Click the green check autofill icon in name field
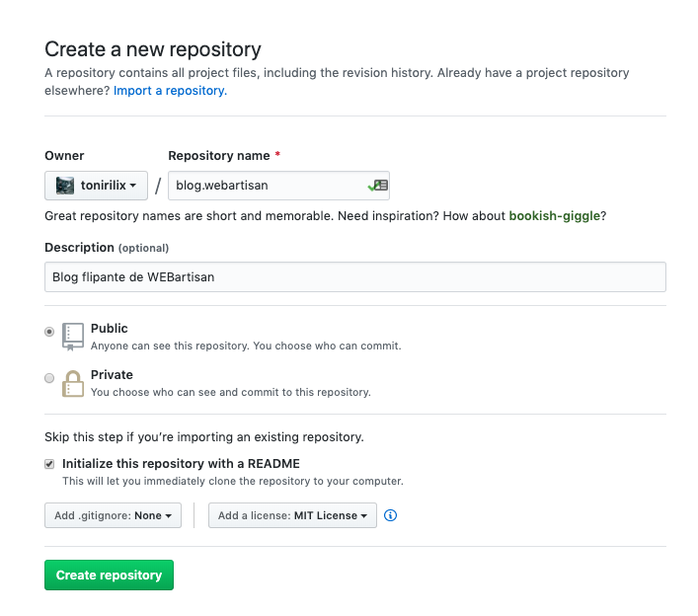 pos(378,186)
